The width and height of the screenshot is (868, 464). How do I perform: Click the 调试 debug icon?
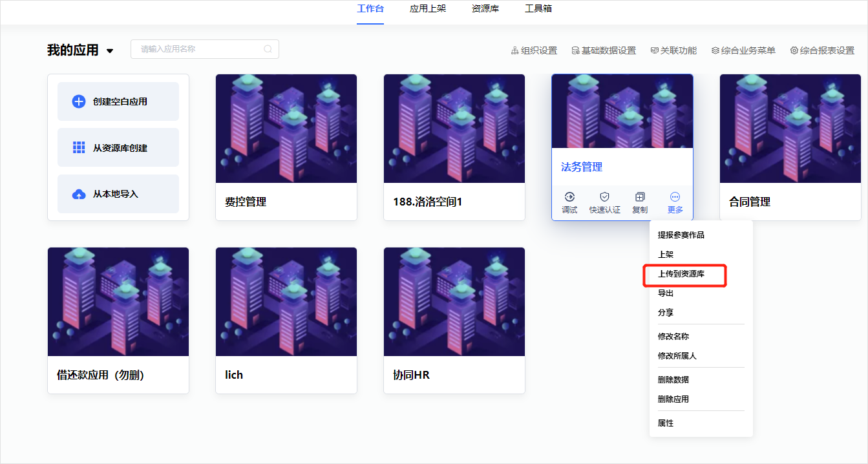pos(569,196)
